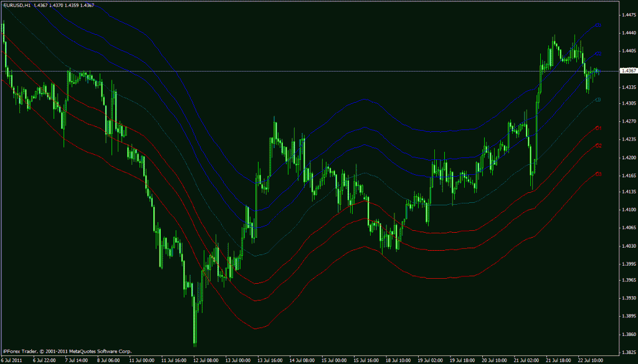Select the red D3 band label

click(x=598, y=174)
